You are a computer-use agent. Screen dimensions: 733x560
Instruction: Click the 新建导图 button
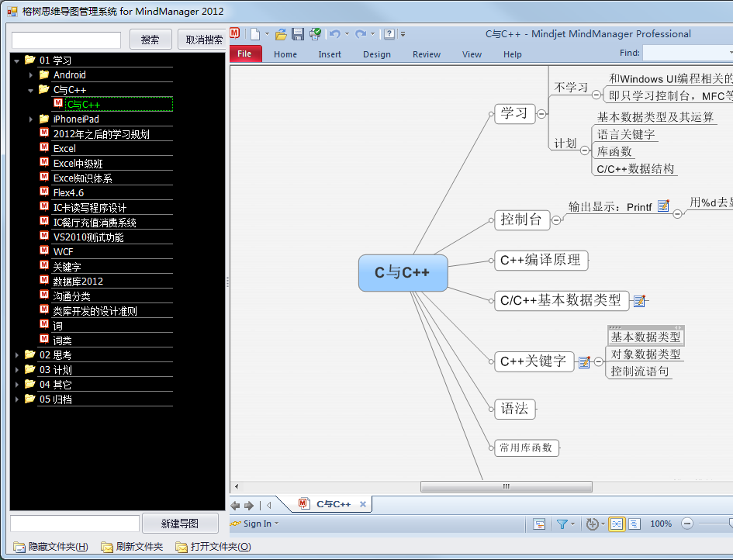(180, 524)
